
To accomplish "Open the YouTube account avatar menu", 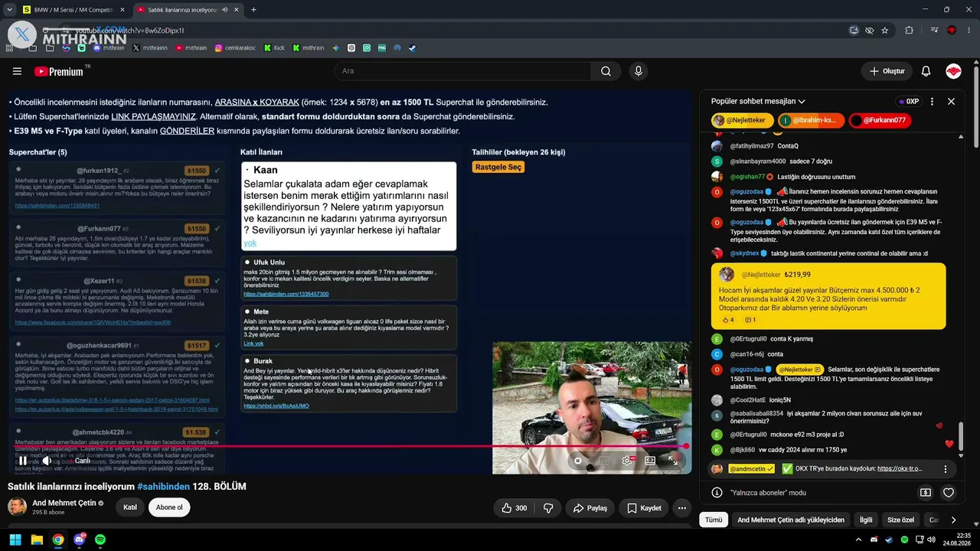I will 953,71.
